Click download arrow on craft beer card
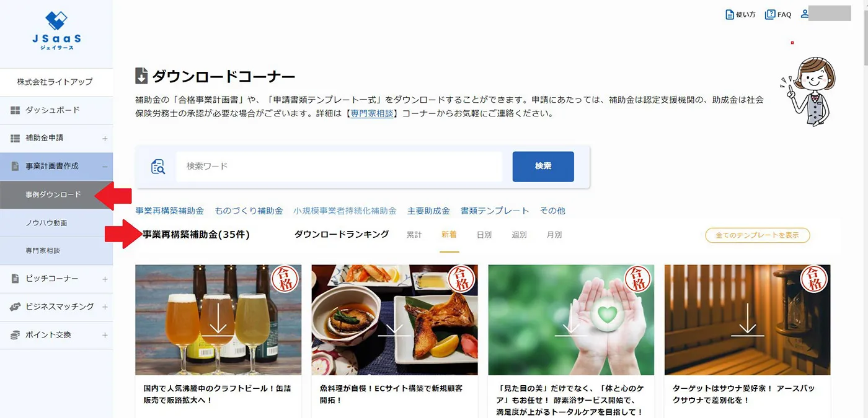This screenshot has height=418, width=868. pyautogui.click(x=218, y=320)
